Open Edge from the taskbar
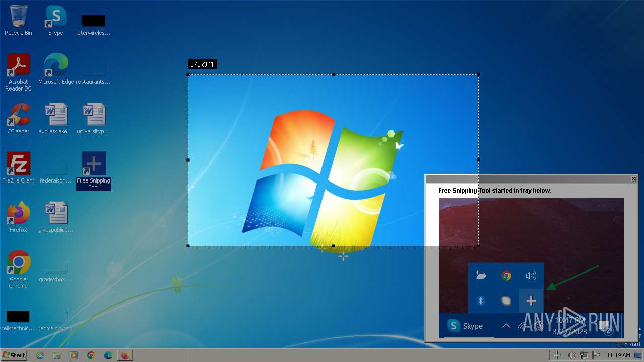The image size is (644, 362). [108, 355]
